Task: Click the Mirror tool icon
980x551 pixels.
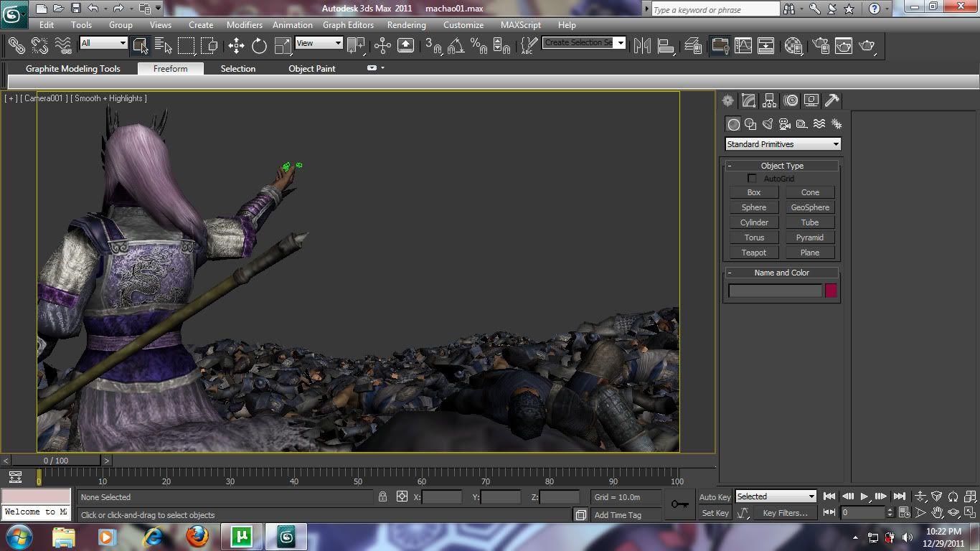Action: pos(642,45)
